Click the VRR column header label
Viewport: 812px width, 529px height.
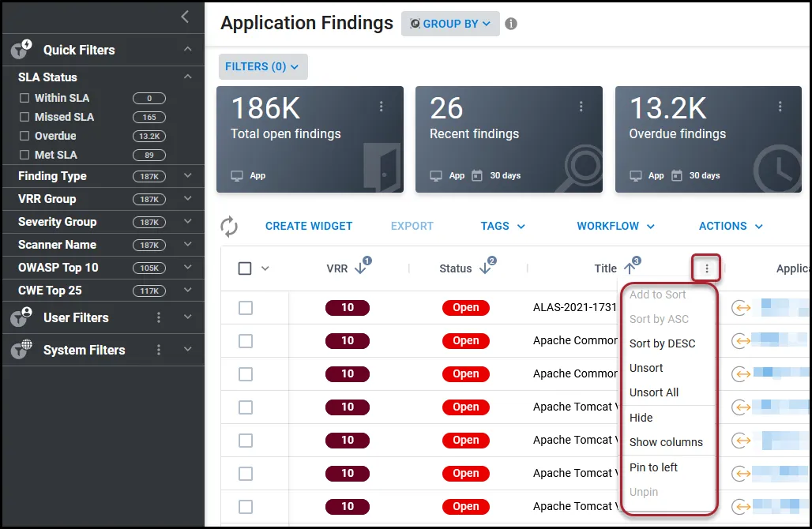[337, 268]
